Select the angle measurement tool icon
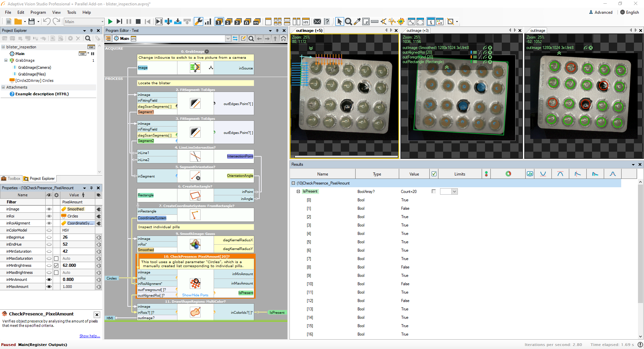The height and width of the screenshot is (349, 644). click(x=383, y=21)
